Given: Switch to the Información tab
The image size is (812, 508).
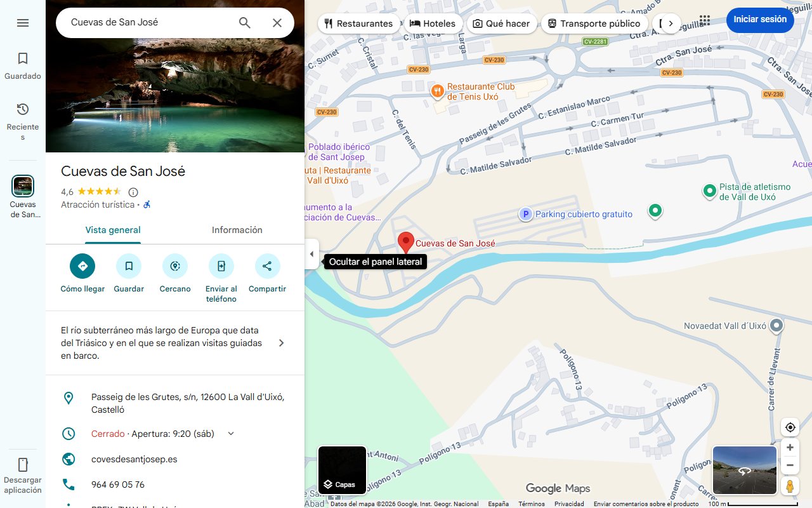Looking at the screenshot, I should (x=237, y=230).
